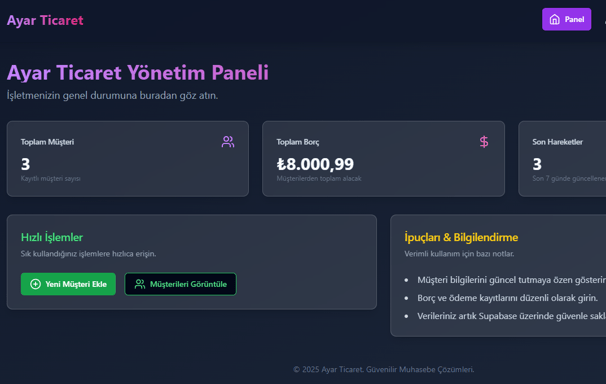Open the Panel navigation button
The width and height of the screenshot is (606, 384).
pyautogui.click(x=567, y=19)
